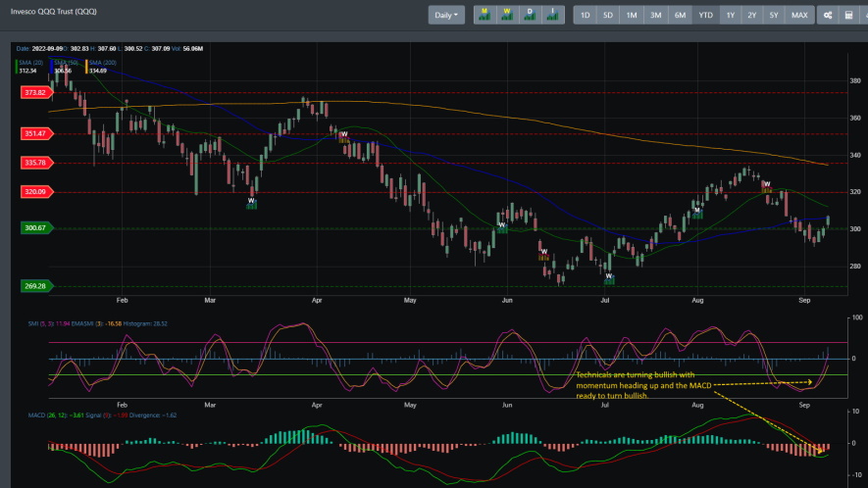Viewport: 868px width, 488px height.
Task: Set range to 5D
Action: tap(608, 15)
